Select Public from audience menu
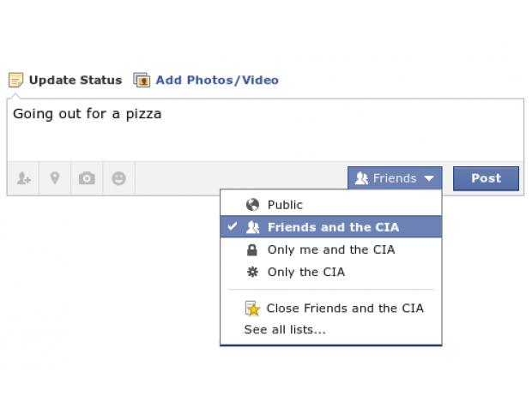Viewport: 532px width, 420px height. coord(331,205)
